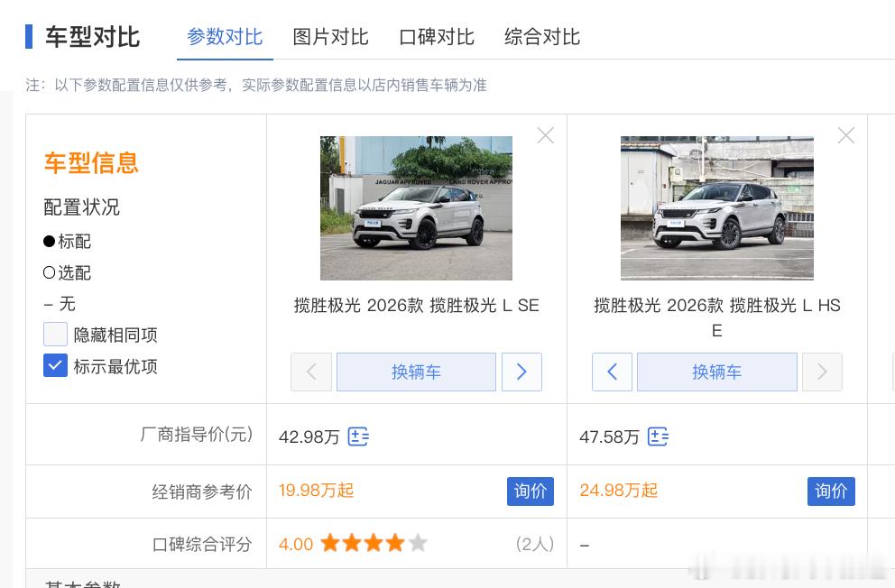
Task: Uncheck the 标示最优项 checkbox
Action: pos(55,365)
